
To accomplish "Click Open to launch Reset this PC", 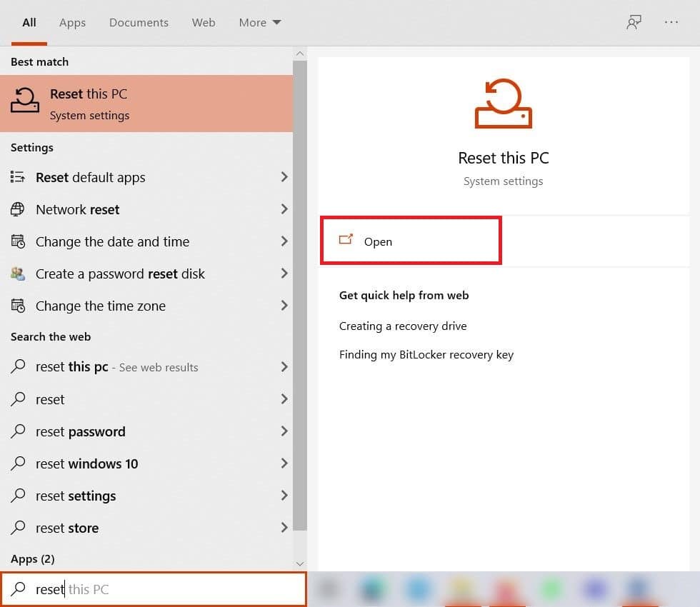I will 378,241.
